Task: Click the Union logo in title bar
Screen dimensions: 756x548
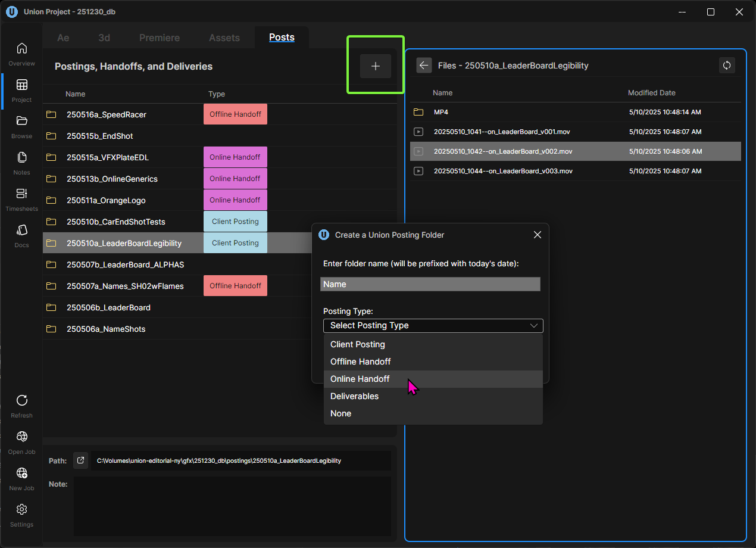Action: pyautogui.click(x=11, y=12)
